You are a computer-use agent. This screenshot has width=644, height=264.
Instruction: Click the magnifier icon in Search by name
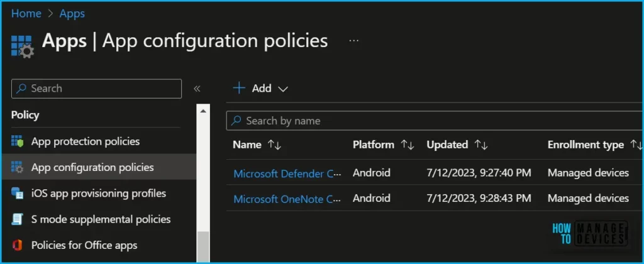(x=236, y=121)
